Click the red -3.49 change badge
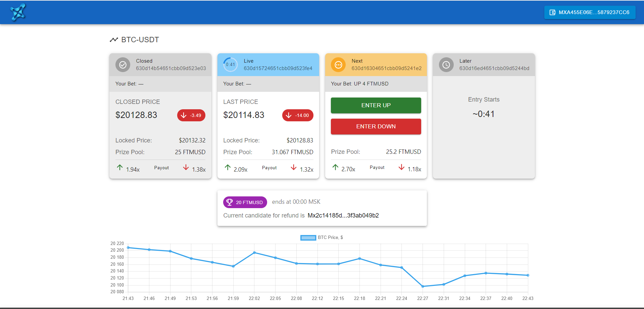This screenshot has height=309, width=644. point(191,115)
